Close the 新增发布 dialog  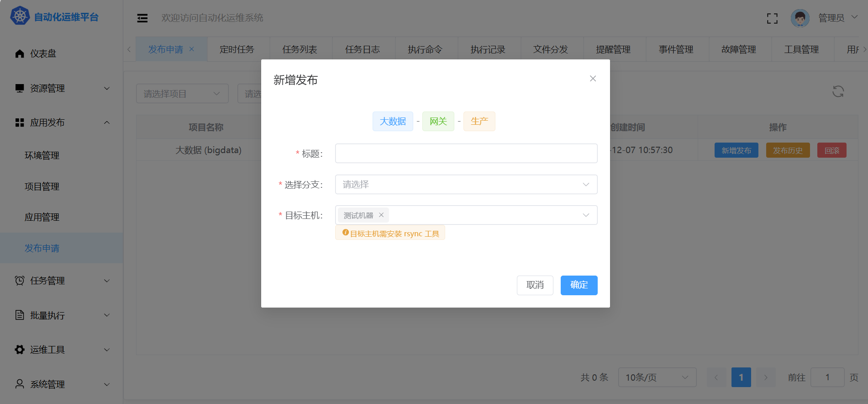593,79
